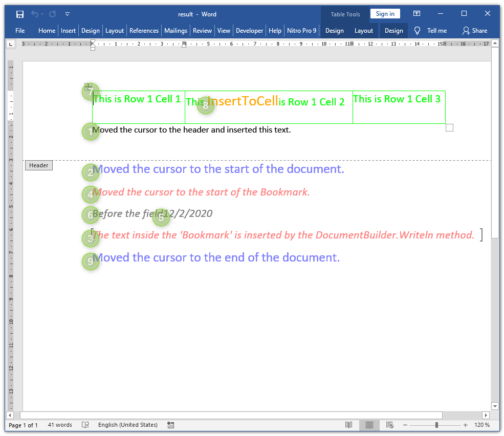The image size is (504, 436).
Task: Click the Undo arrow icon
Action: (x=35, y=14)
